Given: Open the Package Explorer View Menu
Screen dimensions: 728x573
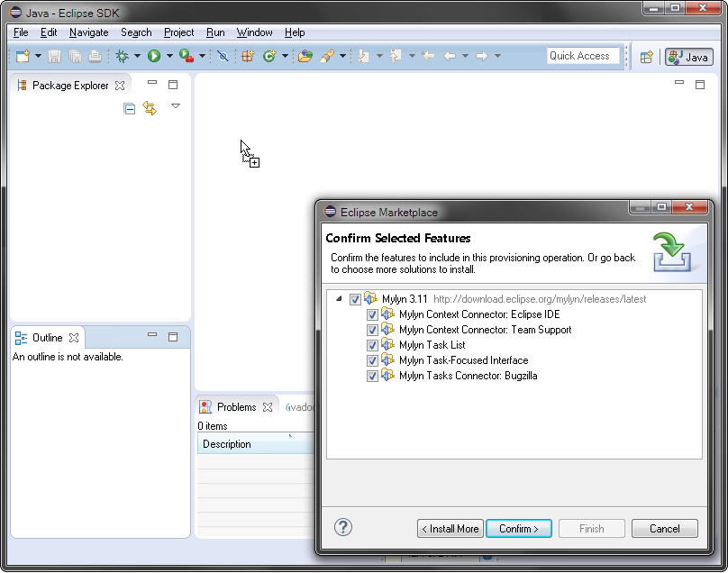Looking at the screenshot, I should click(176, 106).
